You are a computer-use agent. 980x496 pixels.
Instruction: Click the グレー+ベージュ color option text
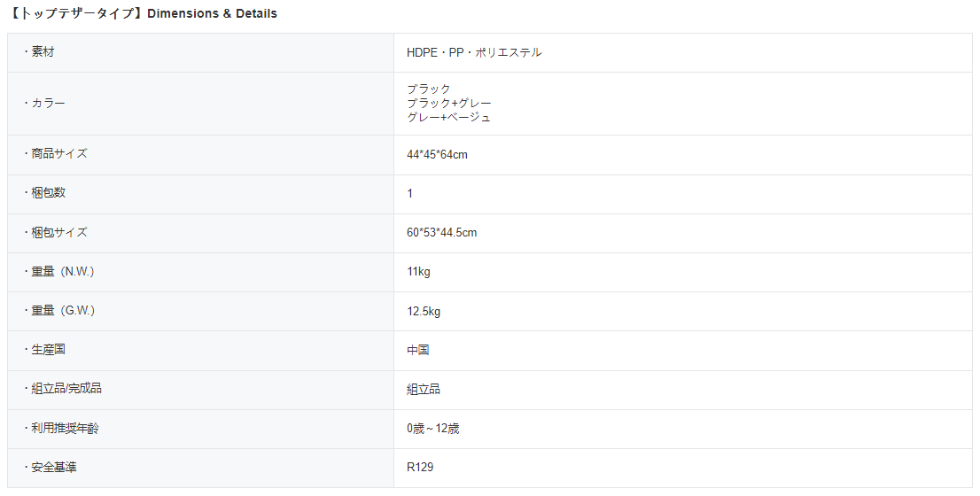(449, 117)
